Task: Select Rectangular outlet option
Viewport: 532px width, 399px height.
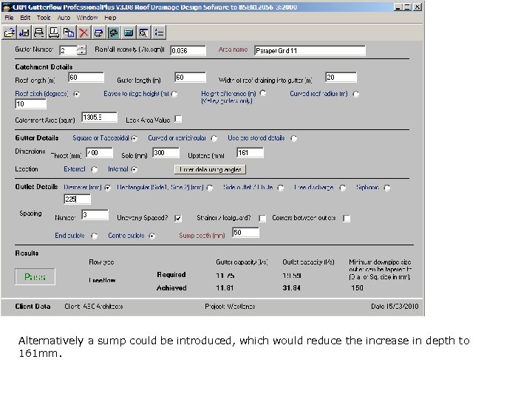Action: click(x=210, y=188)
